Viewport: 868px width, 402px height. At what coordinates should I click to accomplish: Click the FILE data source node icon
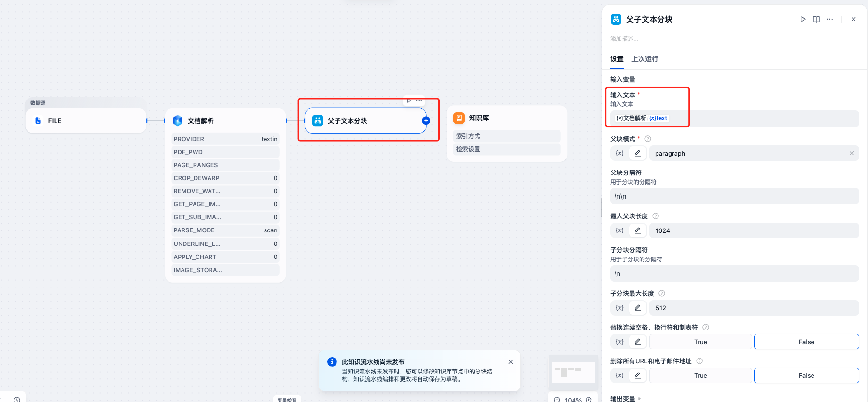tap(38, 121)
